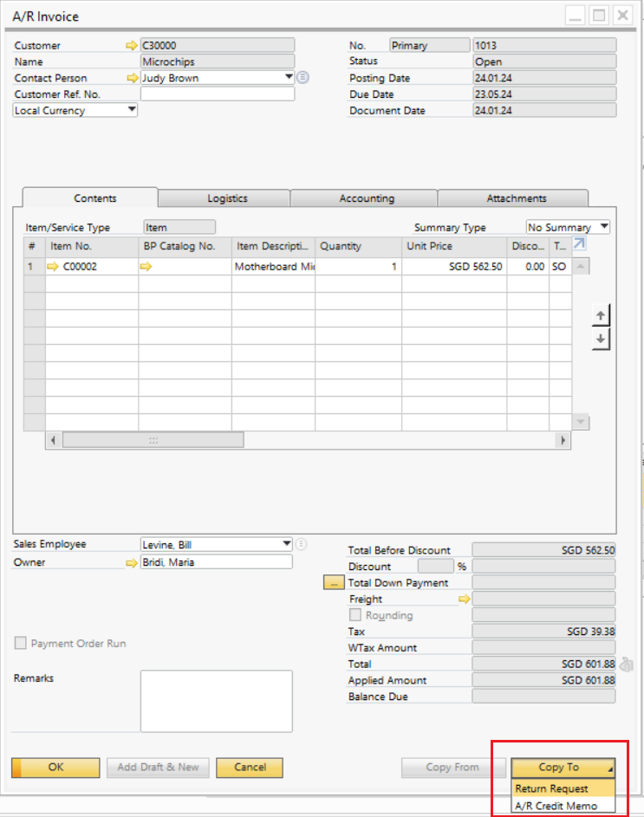Click Quantity cell with value 1

358,267
